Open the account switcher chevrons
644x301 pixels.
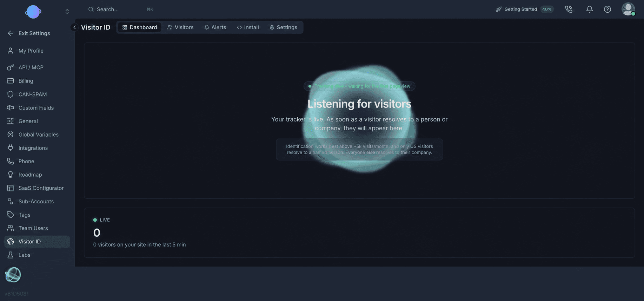(67, 12)
